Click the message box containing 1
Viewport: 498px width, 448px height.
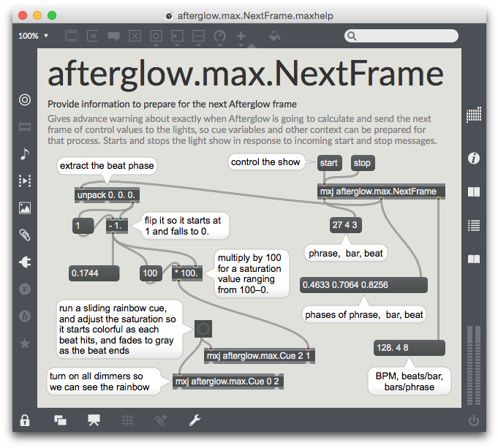point(83,226)
